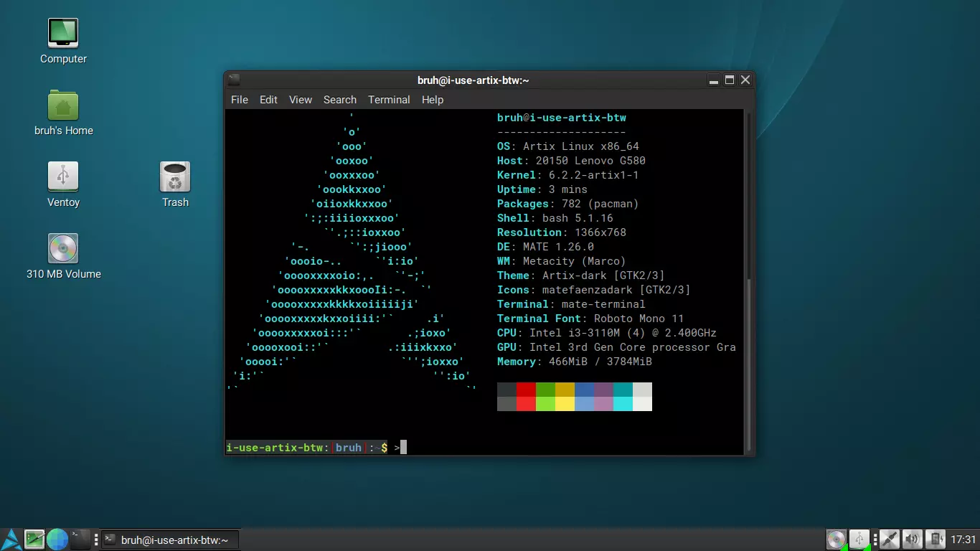Open the web browser globe launcher
This screenshot has height=551, width=980.
[x=57, y=539]
